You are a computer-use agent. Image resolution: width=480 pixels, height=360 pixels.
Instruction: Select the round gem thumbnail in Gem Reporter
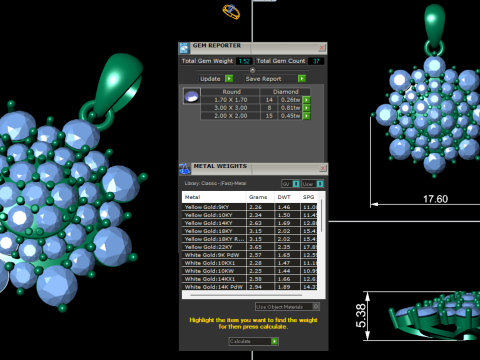tap(192, 96)
